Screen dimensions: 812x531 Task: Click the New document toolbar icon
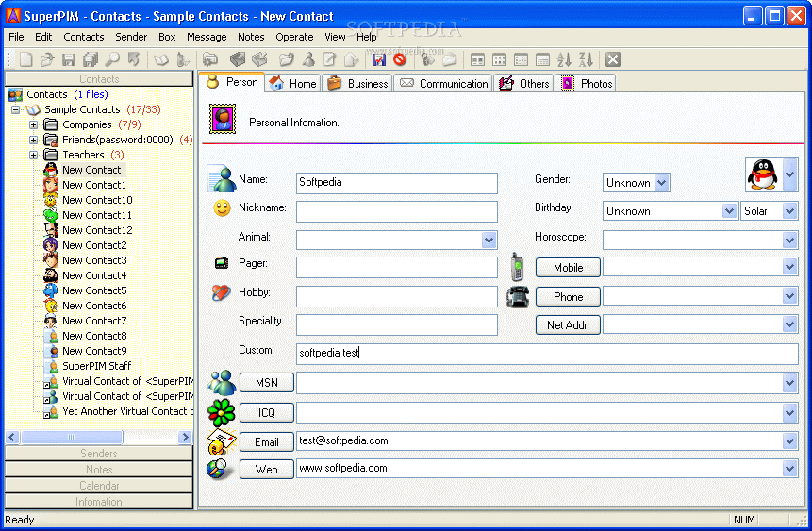(x=25, y=59)
